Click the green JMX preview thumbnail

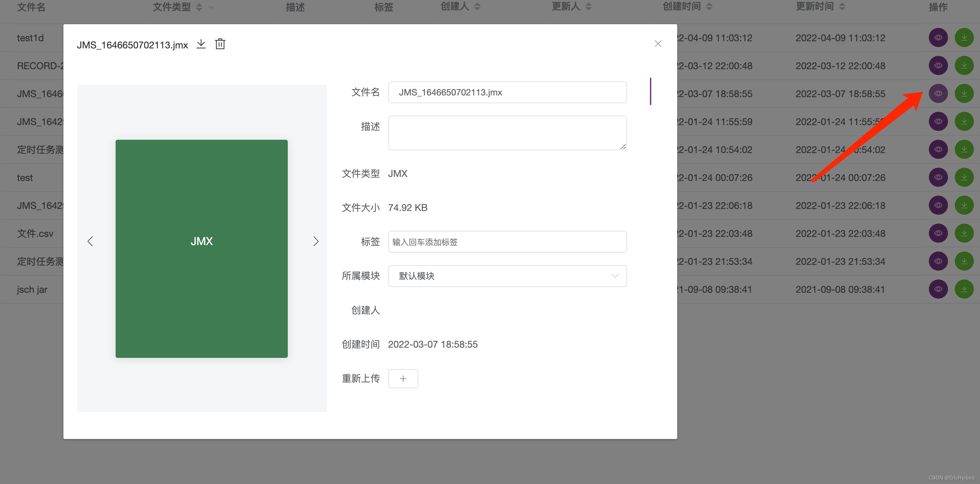point(201,249)
